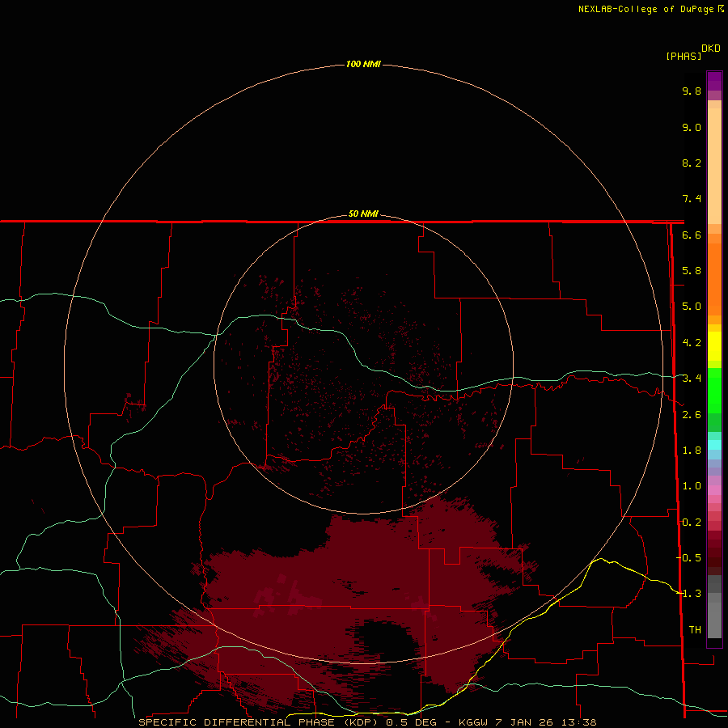Image resolution: width=728 pixels, height=728 pixels.
Task: Click the cyan segment of the color bar
Action: point(714,444)
